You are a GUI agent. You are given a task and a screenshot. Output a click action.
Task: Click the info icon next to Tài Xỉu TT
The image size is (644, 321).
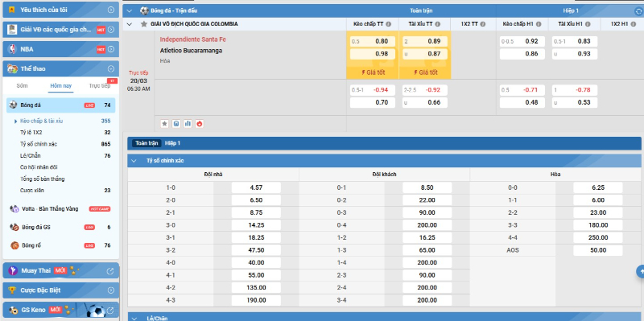(x=438, y=24)
